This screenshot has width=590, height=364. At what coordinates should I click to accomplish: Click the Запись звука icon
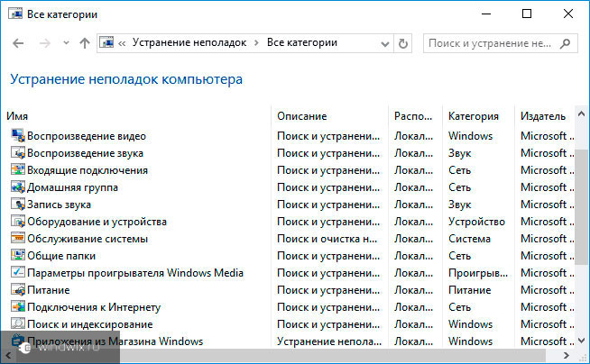(18, 204)
